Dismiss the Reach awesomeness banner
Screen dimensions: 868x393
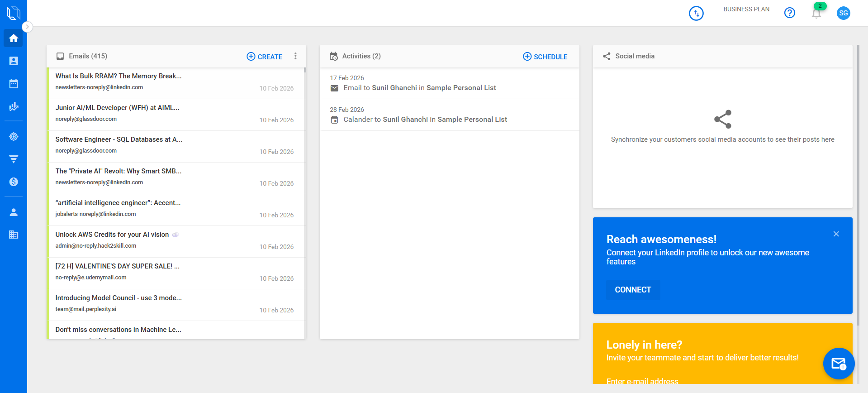point(836,234)
